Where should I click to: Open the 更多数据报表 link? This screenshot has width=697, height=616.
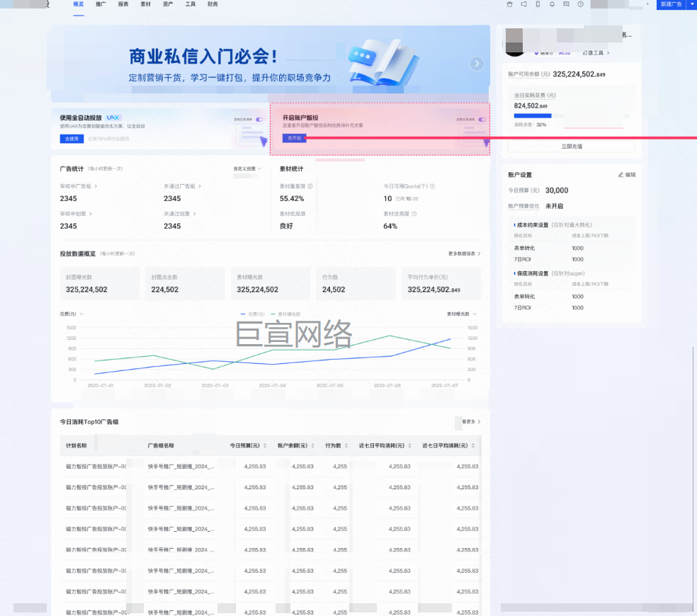click(x=464, y=253)
